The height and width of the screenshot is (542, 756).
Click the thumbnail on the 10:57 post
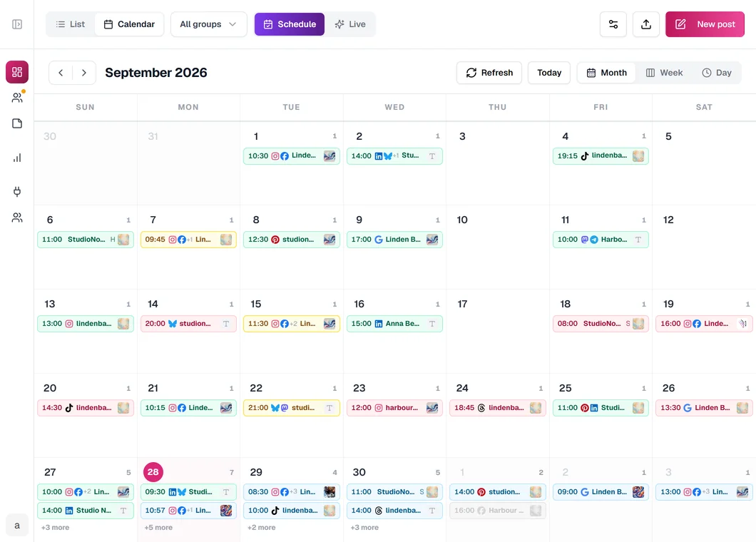(226, 510)
